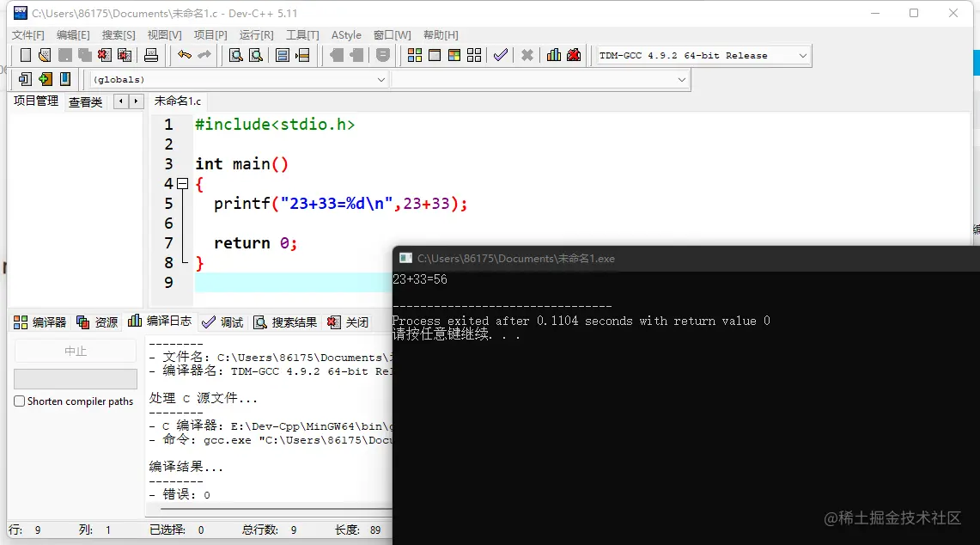Viewport: 980px width, 545px height.
Task: Switch to the 资源 bottom tab
Action: click(x=97, y=322)
